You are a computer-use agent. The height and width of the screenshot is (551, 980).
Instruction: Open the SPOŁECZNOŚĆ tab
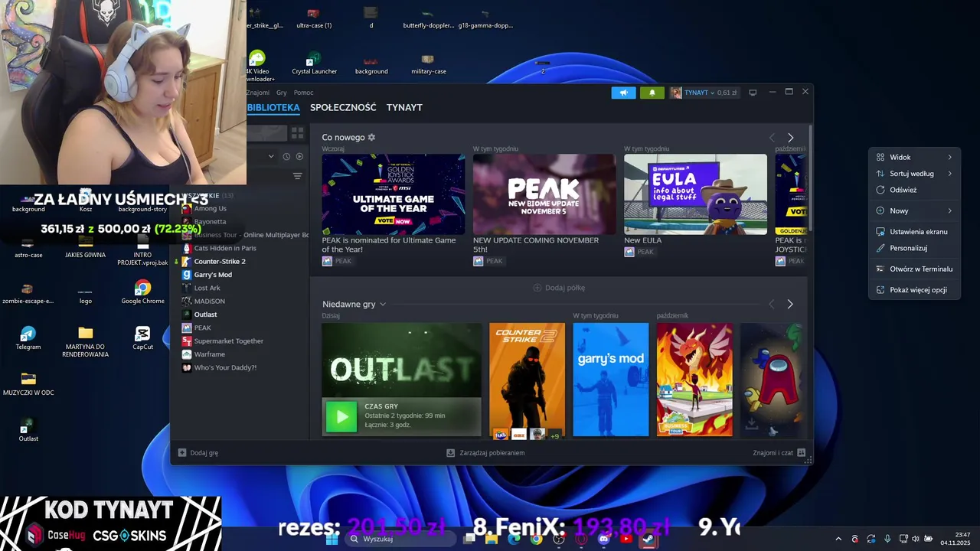click(343, 107)
